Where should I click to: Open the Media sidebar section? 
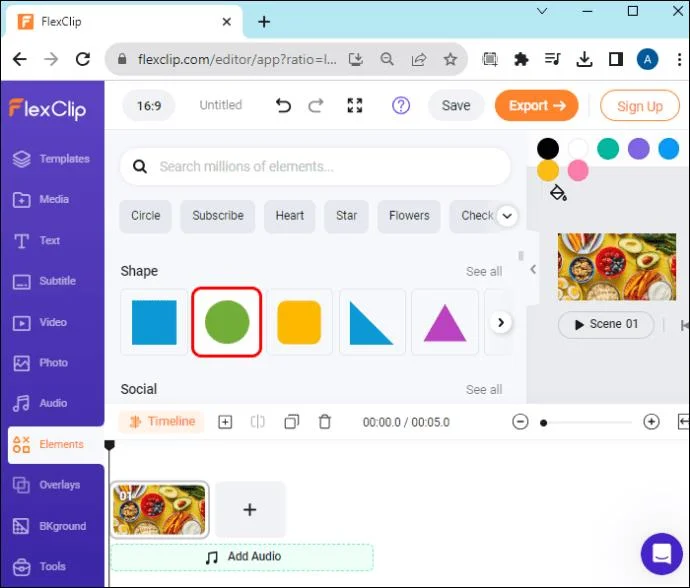[42, 199]
